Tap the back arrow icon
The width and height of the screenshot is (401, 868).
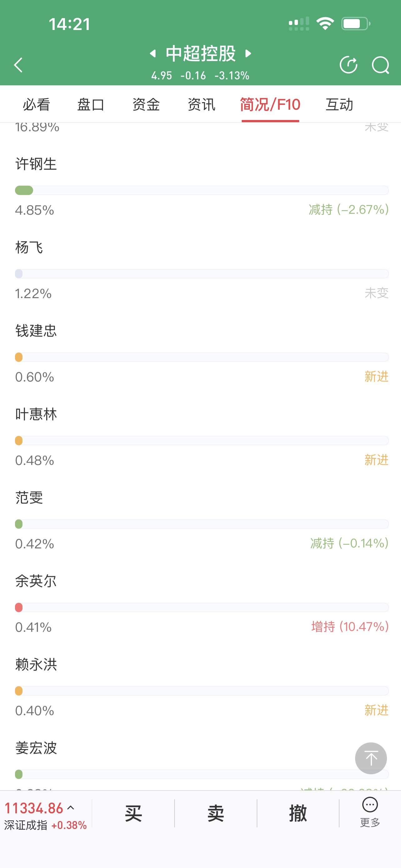click(18, 65)
